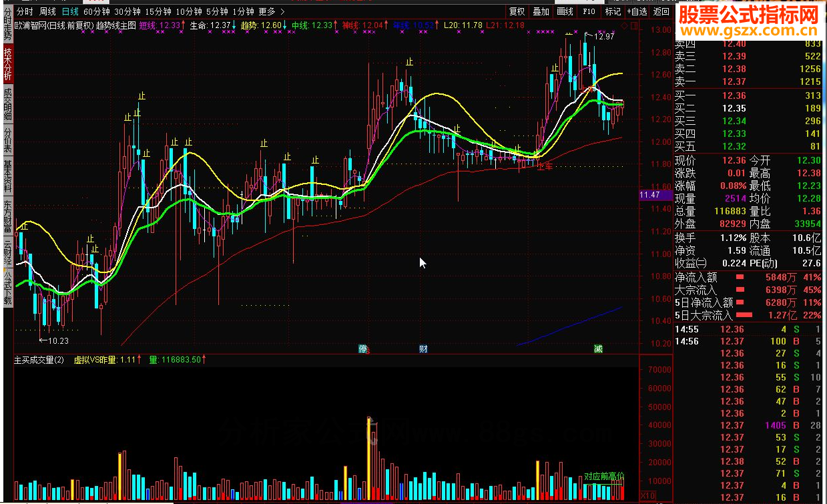The image size is (827, 504).
Task: Click the 趋势线主图 indicator name
Action: tap(115, 25)
